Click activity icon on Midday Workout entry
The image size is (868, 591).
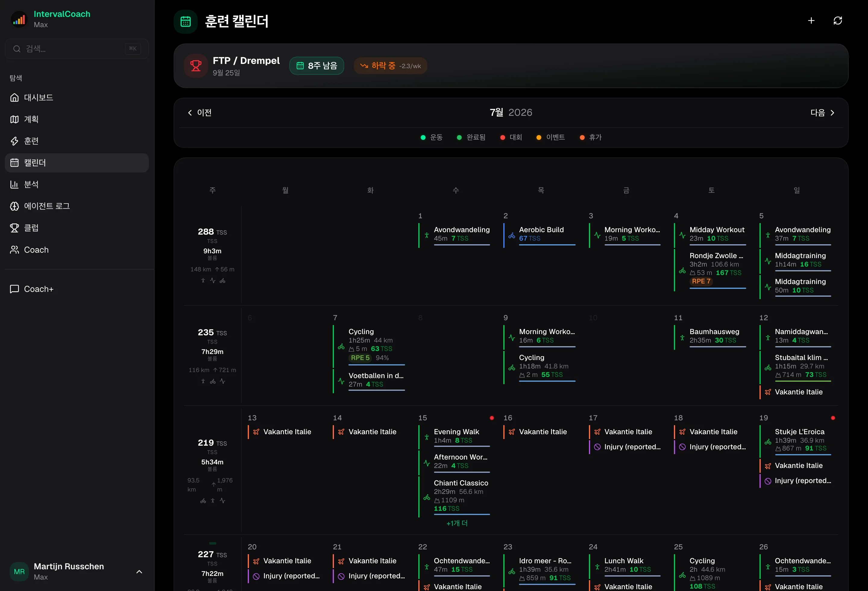[682, 235]
